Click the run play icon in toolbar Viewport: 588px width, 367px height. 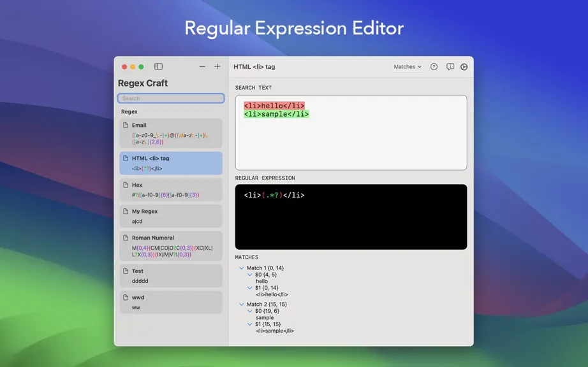point(464,67)
